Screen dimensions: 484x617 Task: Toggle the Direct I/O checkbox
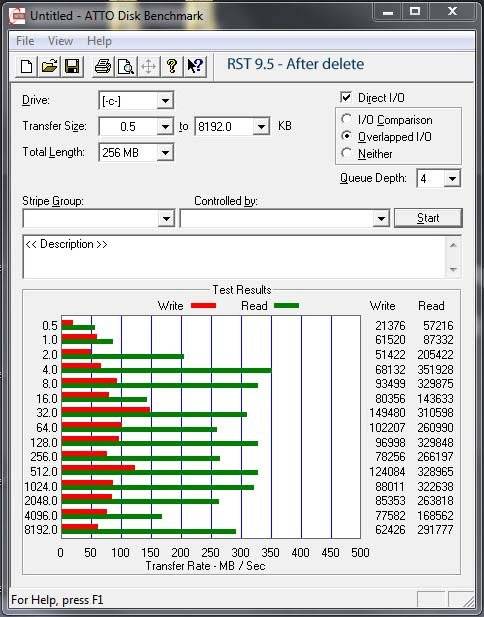pyautogui.click(x=345, y=97)
